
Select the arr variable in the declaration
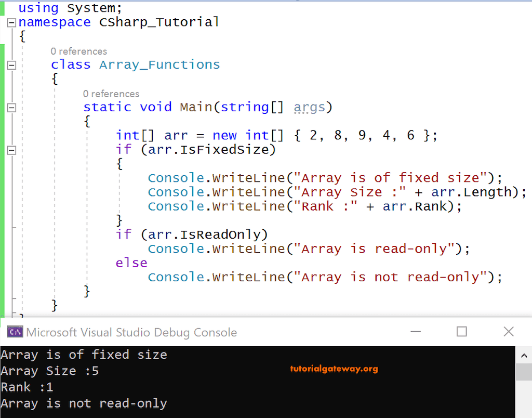click(176, 135)
